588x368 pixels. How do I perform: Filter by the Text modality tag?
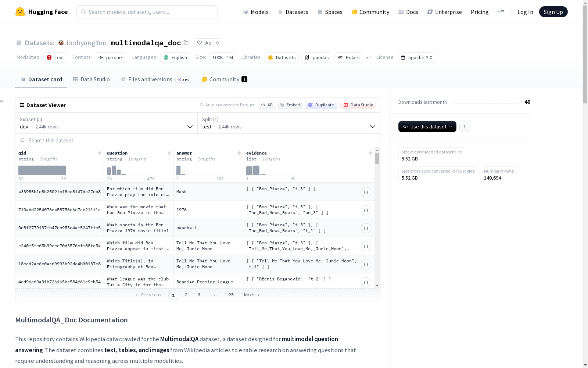(x=55, y=57)
